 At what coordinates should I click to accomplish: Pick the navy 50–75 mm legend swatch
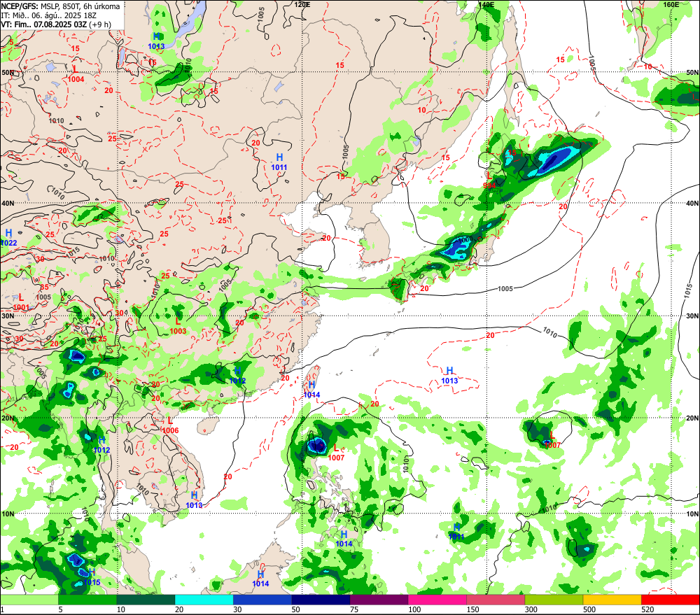pyautogui.click(x=321, y=600)
